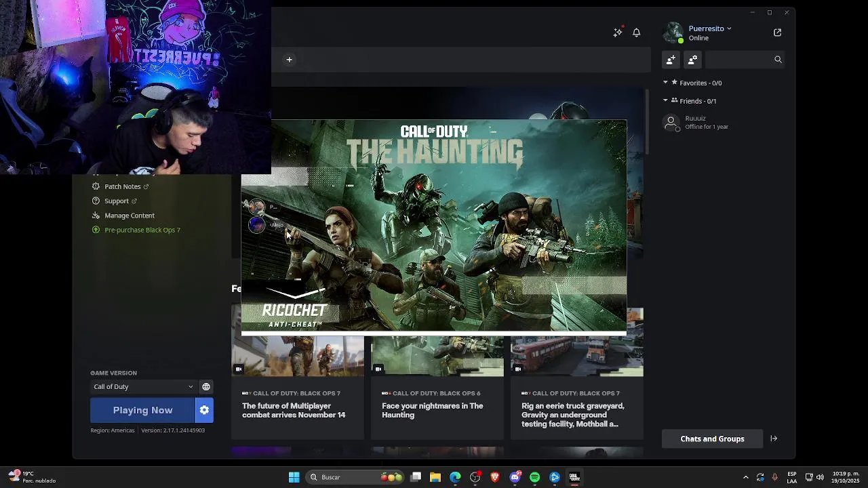Viewport: 868px width, 488px height.
Task: Click Pre-purchase Black Ops 7
Action: click(x=142, y=230)
